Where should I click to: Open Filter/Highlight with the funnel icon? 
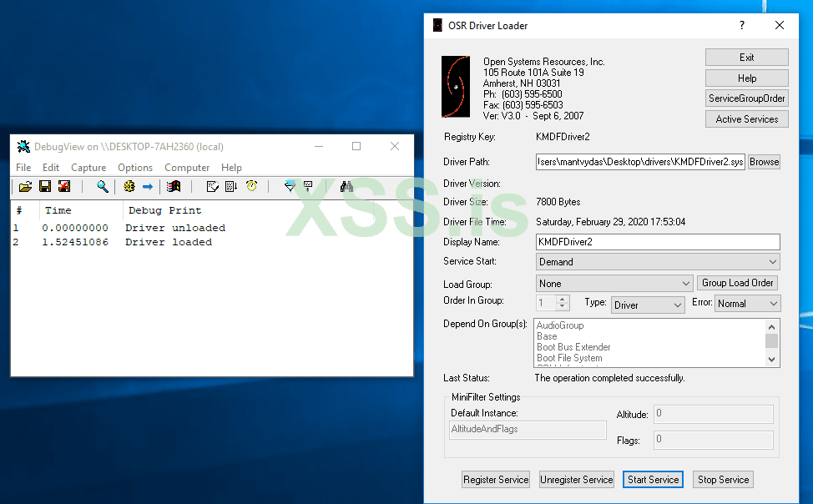coord(290,186)
